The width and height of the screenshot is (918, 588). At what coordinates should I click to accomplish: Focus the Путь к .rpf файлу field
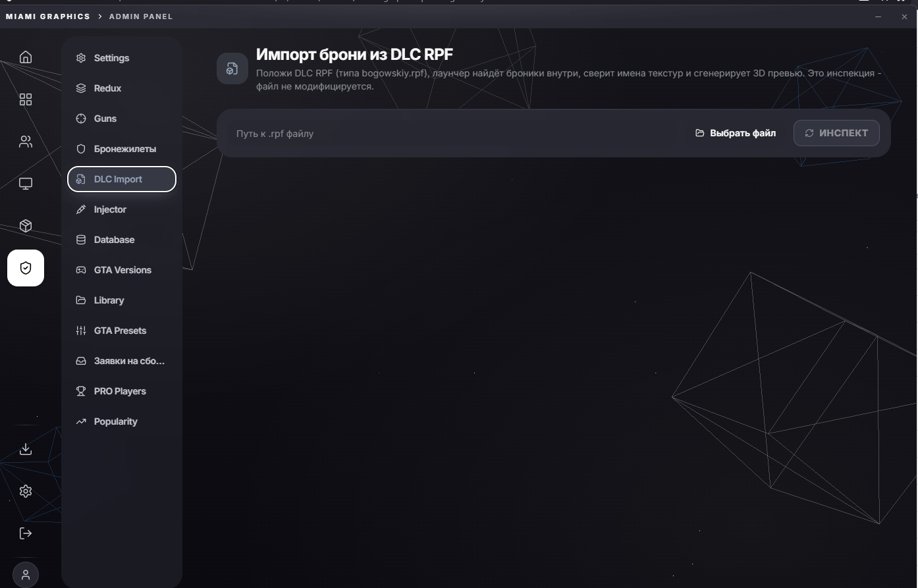[454, 134]
